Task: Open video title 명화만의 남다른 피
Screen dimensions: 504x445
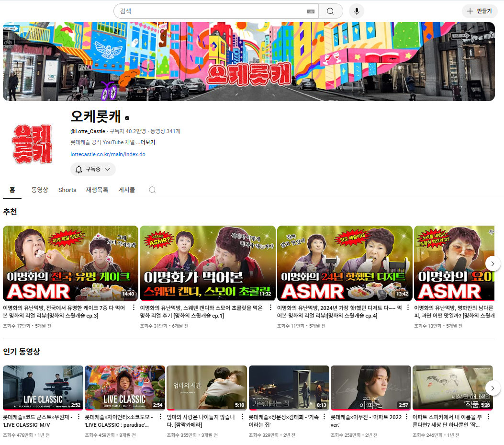Action: 454,312
